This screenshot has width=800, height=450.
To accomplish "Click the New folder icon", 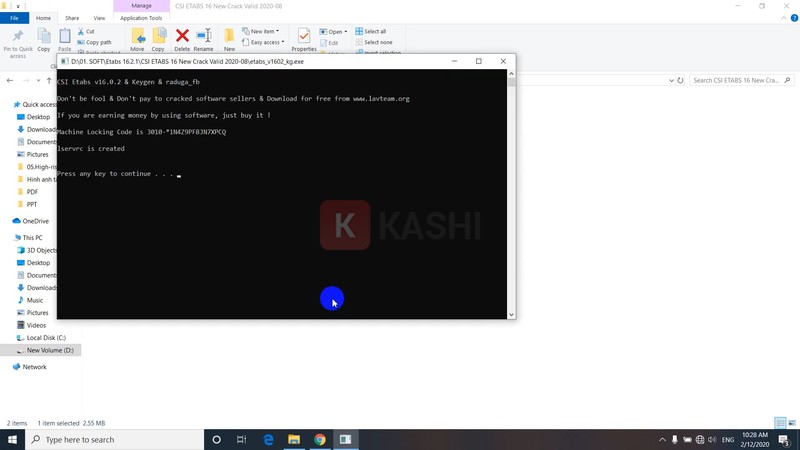I will [229, 38].
